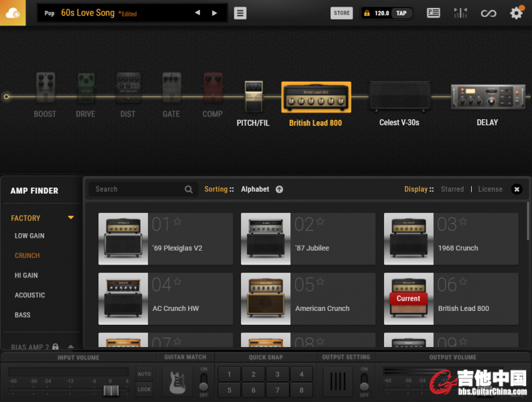This screenshot has height=402, width=532.
Task: Select the COMP pedal in chain
Action: 213,87
